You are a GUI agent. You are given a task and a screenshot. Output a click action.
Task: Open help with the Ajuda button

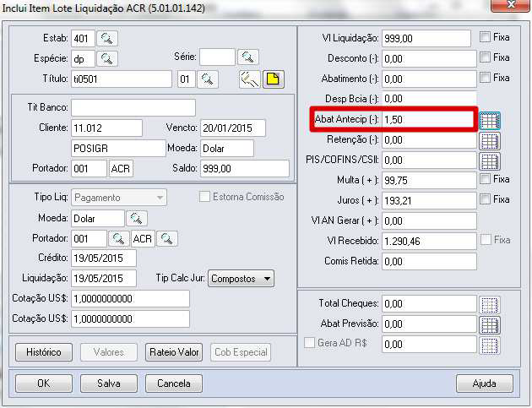[x=485, y=384]
